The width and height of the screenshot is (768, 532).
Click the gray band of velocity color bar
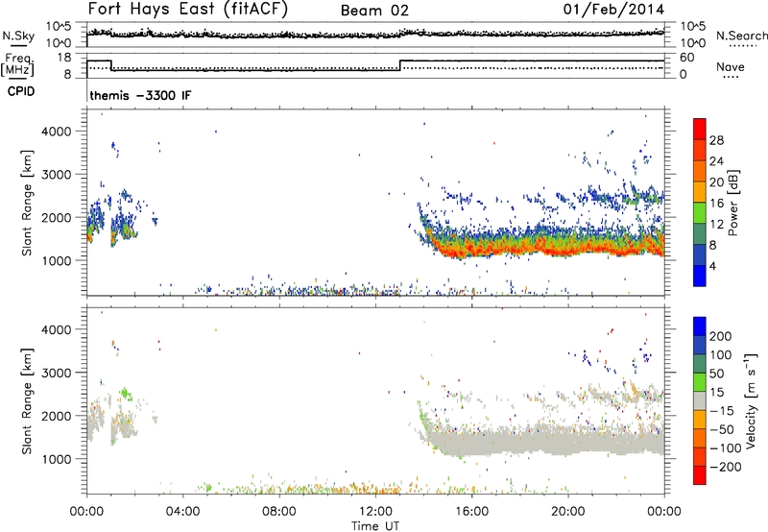pos(700,401)
